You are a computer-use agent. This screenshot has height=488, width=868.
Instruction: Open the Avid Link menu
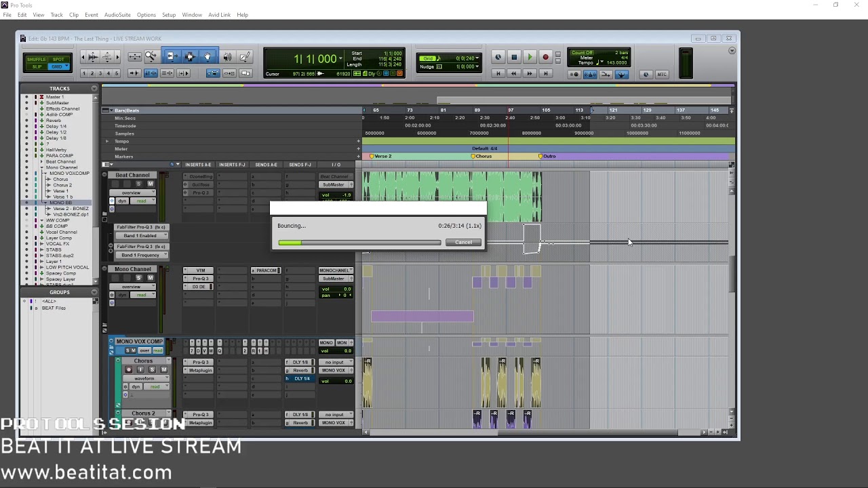pos(219,15)
